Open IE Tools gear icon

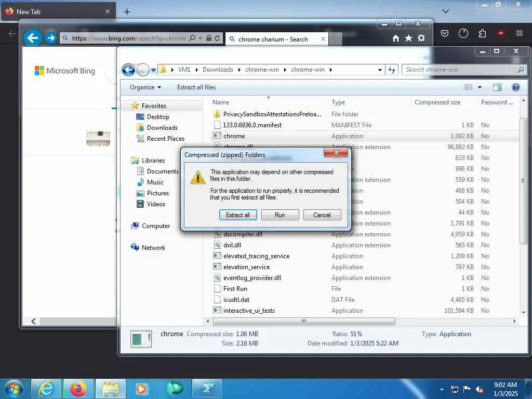(421, 38)
